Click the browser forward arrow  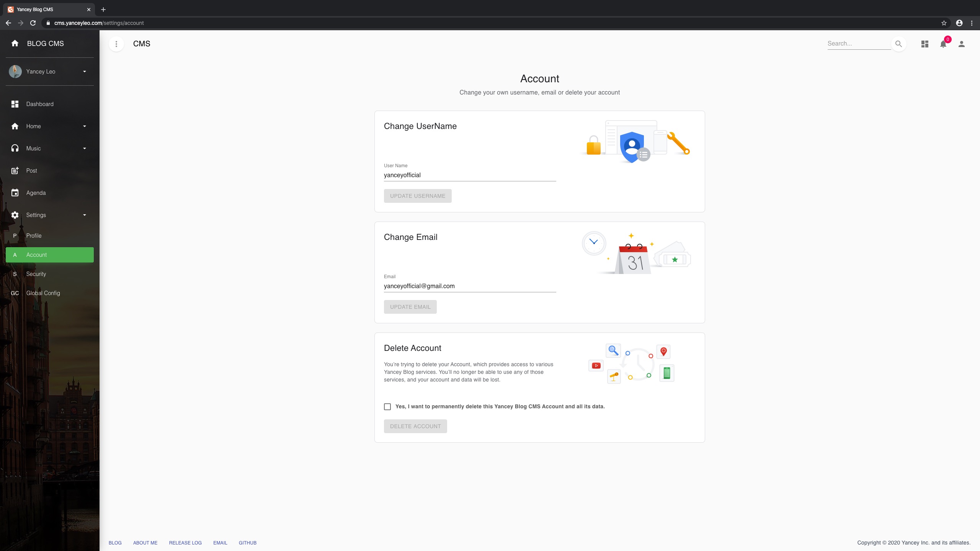tap(21, 23)
